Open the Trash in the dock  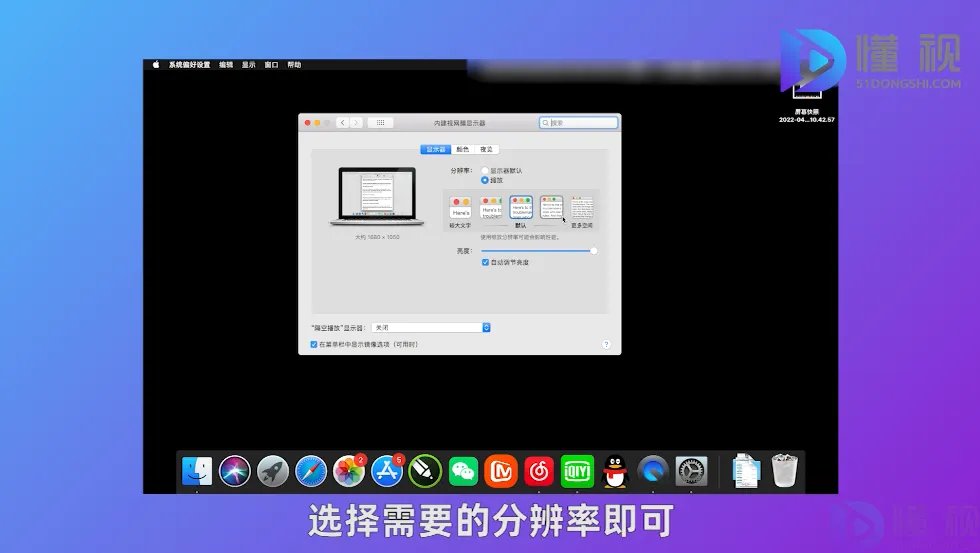pyautogui.click(x=784, y=471)
